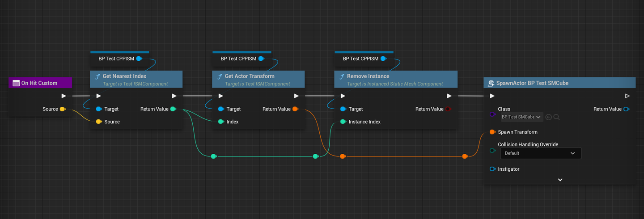The image size is (644, 219).
Task: Open the Class dropdown BP Test SMCube
Action: (521, 117)
